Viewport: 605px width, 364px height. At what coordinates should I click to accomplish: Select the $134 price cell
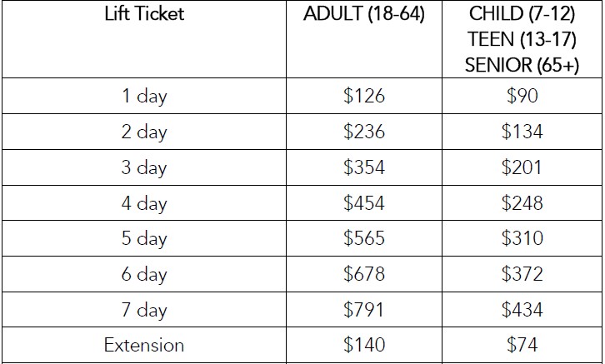coord(522,132)
